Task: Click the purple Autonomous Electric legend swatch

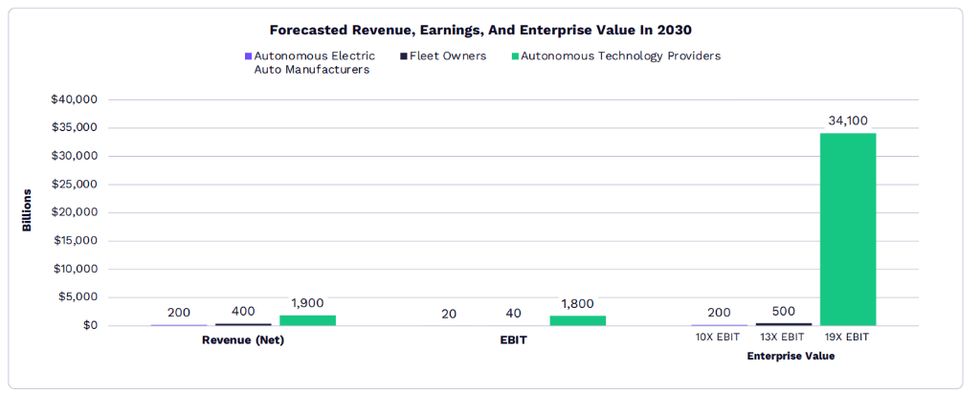Action: click(249, 56)
